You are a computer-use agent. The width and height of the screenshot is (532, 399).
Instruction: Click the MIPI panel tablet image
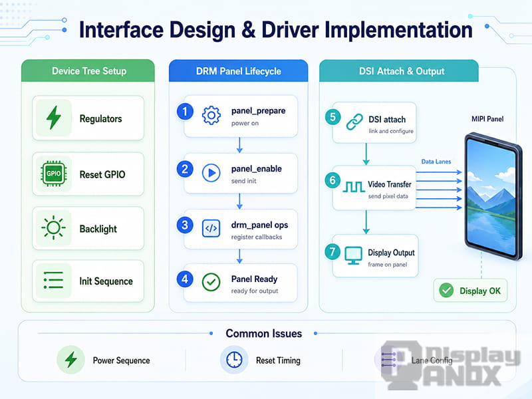pyautogui.click(x=493, y=197)
